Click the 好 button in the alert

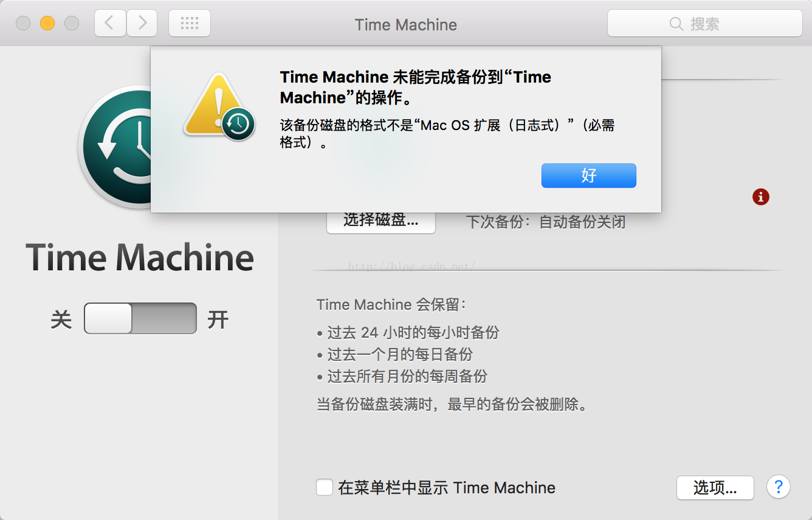tap(588, 176)
